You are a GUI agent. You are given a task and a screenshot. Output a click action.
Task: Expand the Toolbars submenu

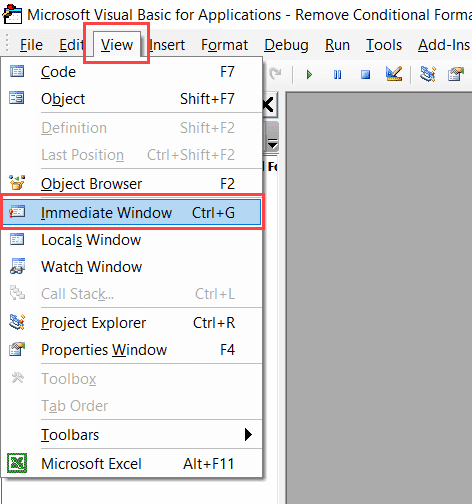coord(132,435)
